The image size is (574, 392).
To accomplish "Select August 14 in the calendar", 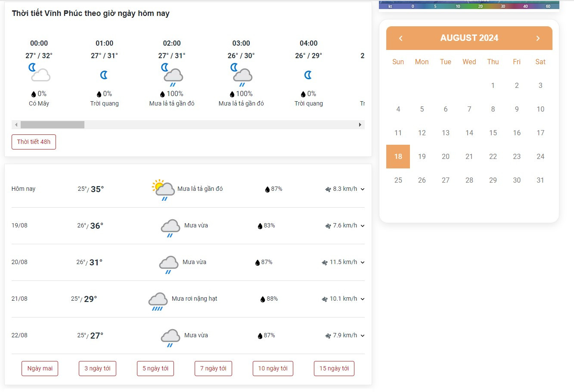I will [469, 133].
